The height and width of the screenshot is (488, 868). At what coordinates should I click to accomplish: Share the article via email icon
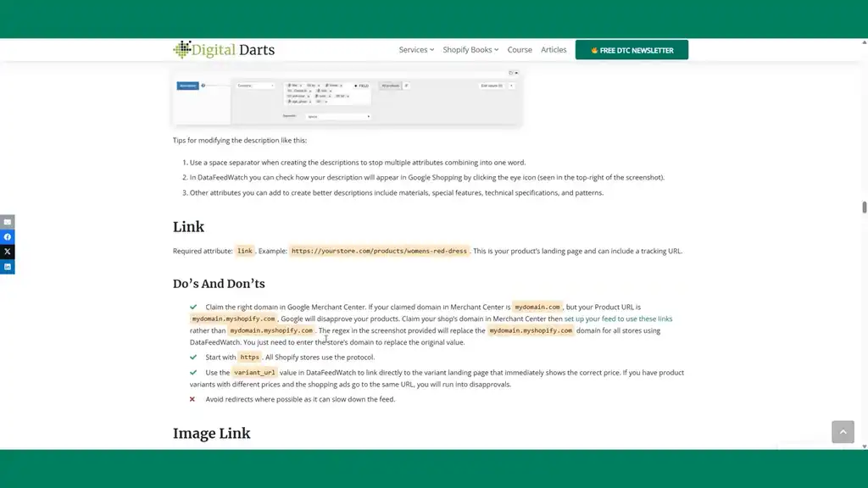[7, 222]
